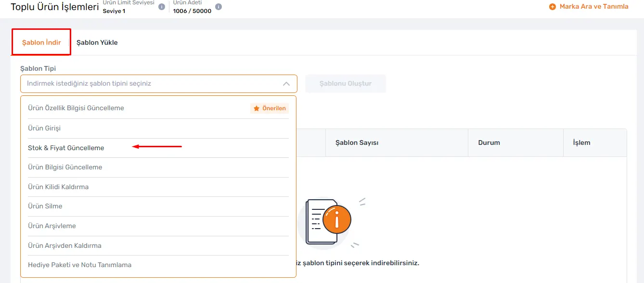The image size is (644, 283).
Task: Select Stok & Fiyat Güncelleme option
Action: click(158, 148)
